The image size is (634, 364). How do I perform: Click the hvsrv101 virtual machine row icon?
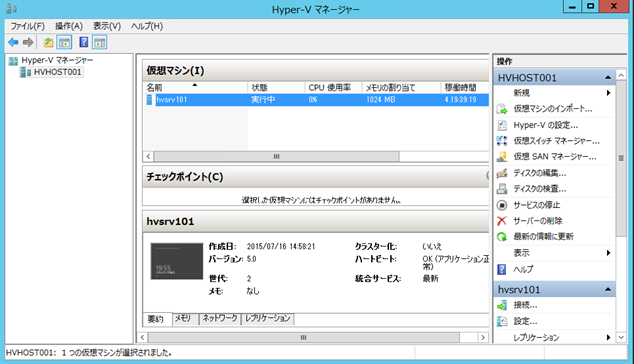[x=149, y=100]
